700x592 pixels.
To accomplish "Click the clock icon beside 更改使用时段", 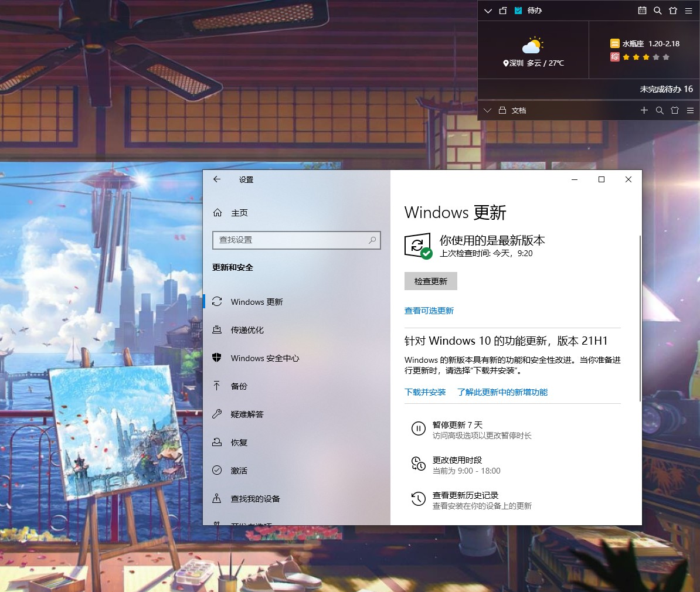I will [419, 464].
